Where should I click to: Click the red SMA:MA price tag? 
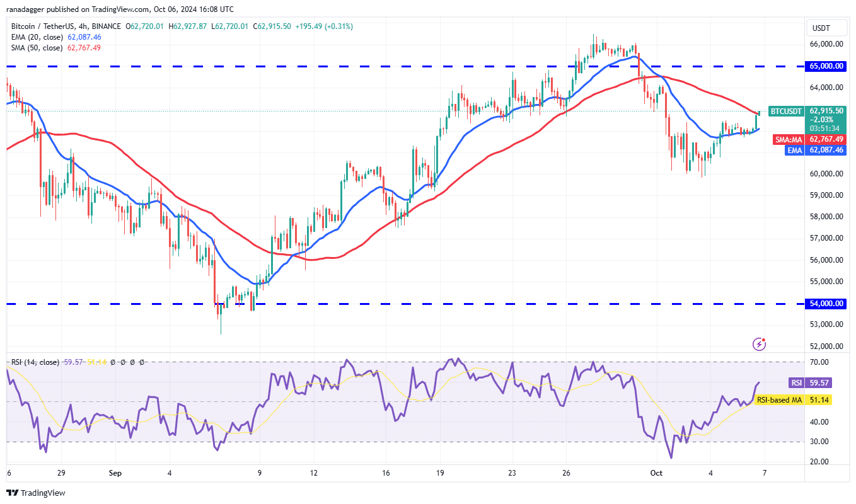point(787,139)
